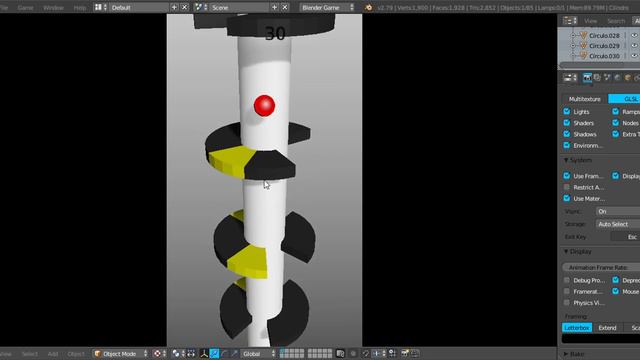The width and height of the screenshot is (640, 360).
Task: Open the pivot point selector icon
Action: point(178,354)
